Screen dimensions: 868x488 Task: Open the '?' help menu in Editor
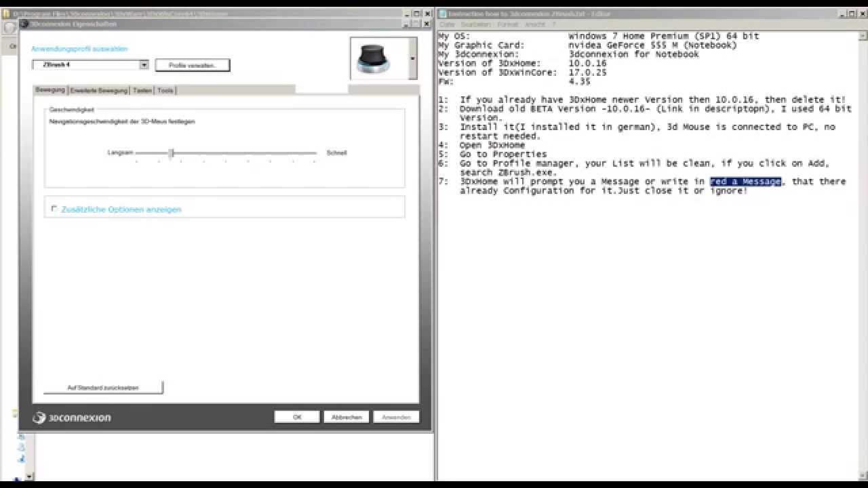(x=554, y=24)
